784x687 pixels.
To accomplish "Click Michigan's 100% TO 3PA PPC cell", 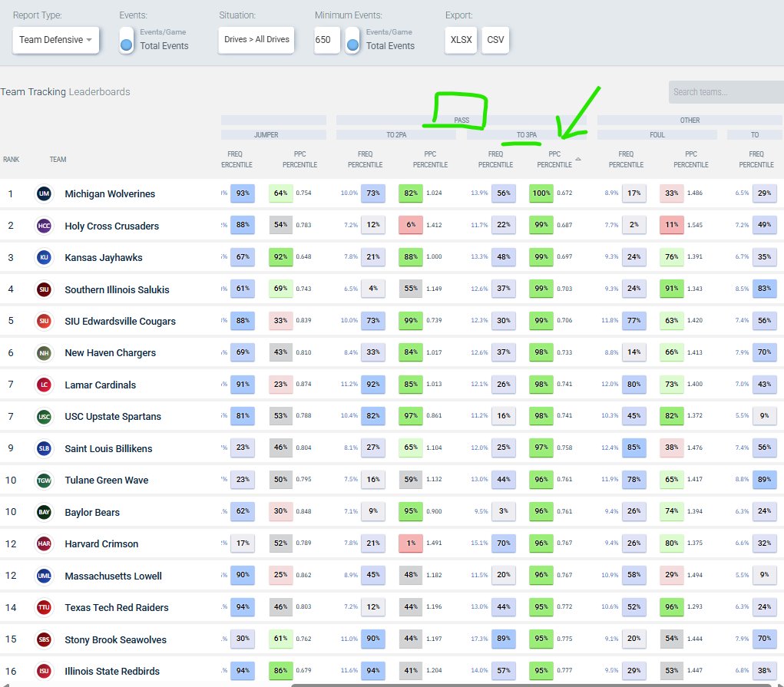I will point(541,193).
